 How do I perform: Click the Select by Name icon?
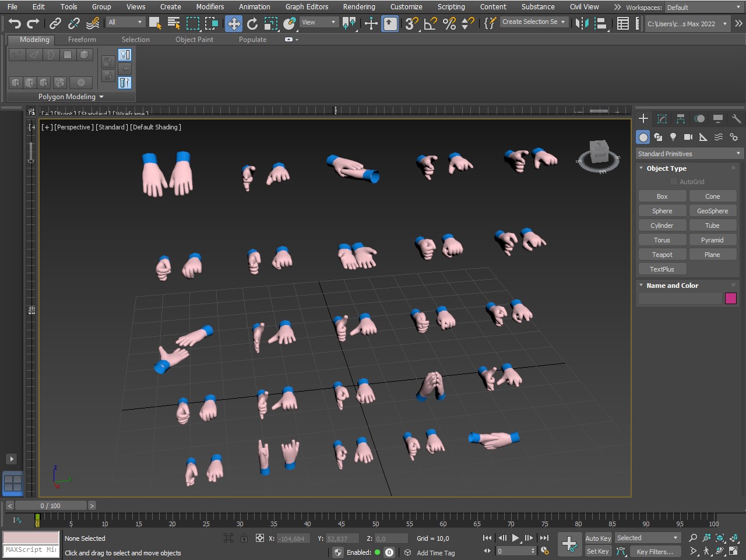pos(174,23)
